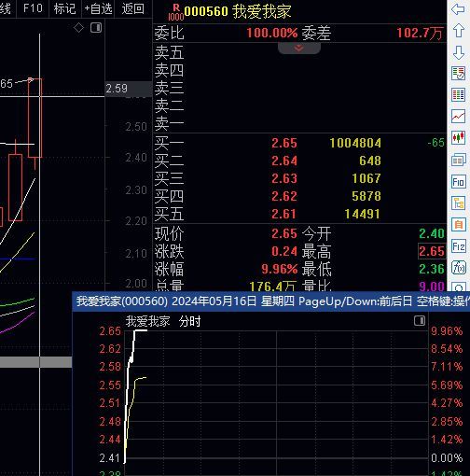Click the 今开 2.40 value
Viewport: 470px width, 476px height.
coord(432,233)
